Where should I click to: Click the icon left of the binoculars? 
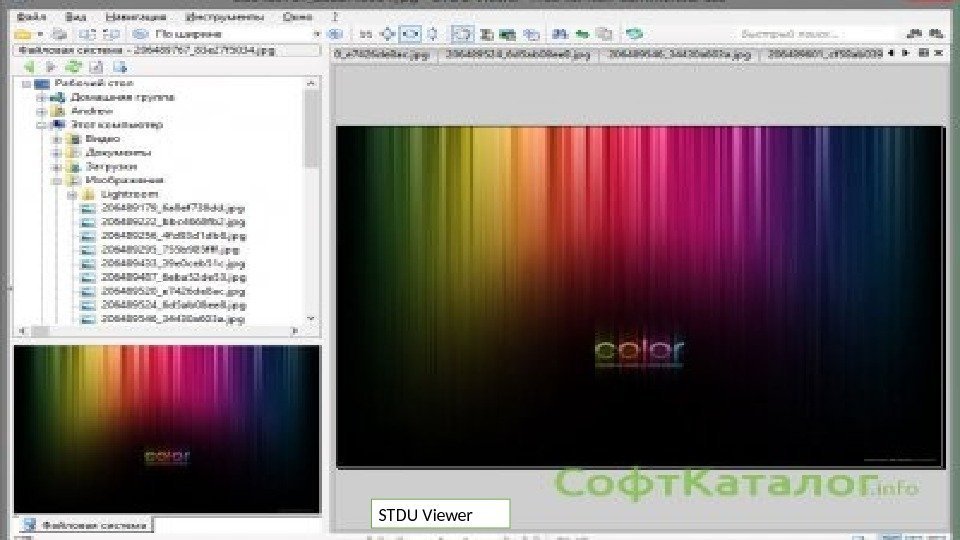pyautogui.click(x=531, y=34)
